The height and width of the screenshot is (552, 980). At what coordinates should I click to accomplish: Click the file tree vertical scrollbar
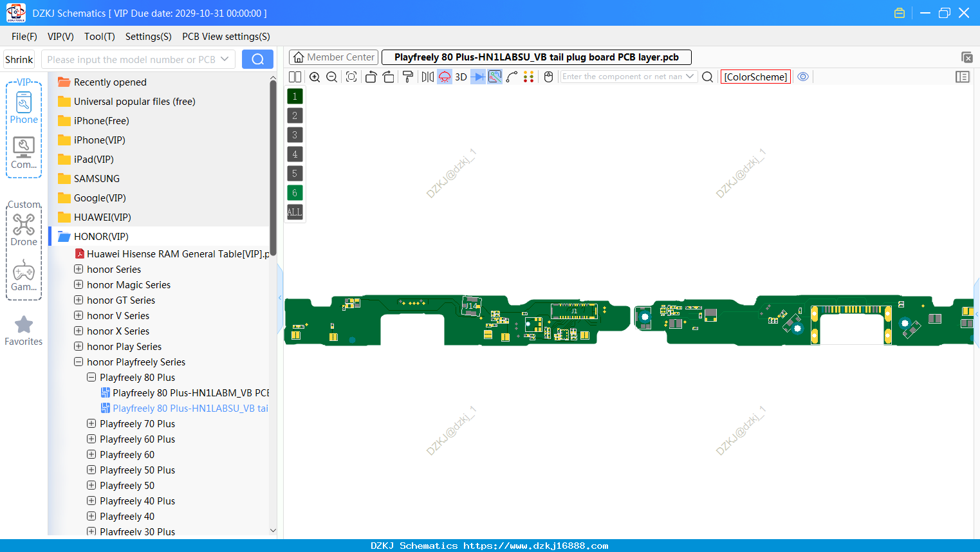273,167
